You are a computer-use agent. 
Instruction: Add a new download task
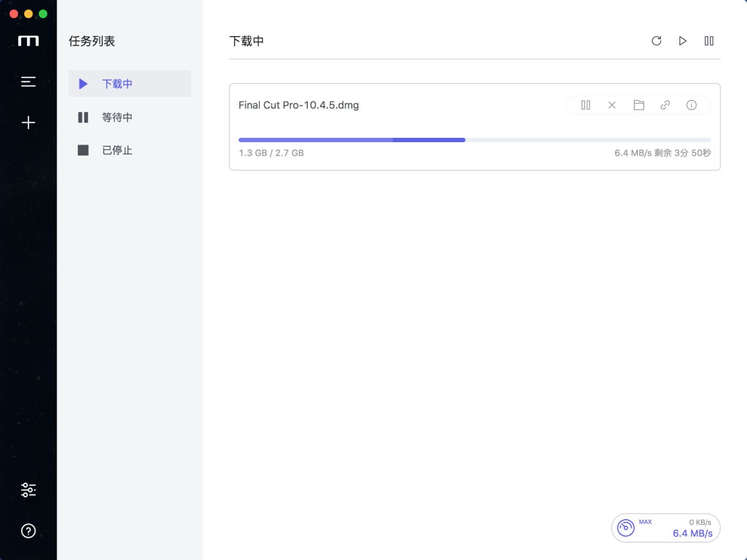28,123
